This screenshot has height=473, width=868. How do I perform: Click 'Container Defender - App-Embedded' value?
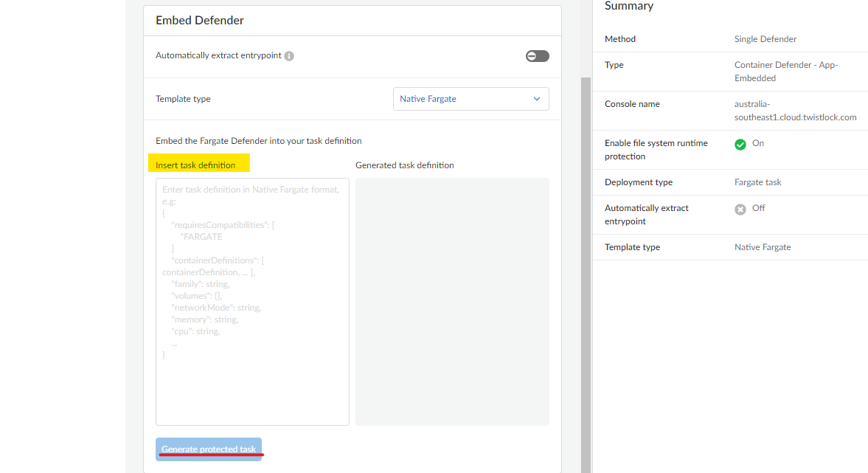click(x=786, y=72)
